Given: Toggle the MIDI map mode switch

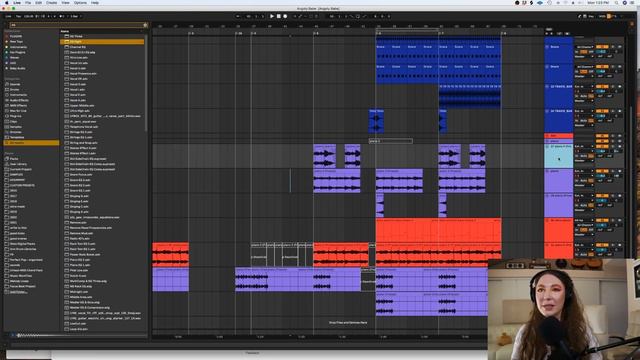Looking at the screenshot, I should pos(602,16).
